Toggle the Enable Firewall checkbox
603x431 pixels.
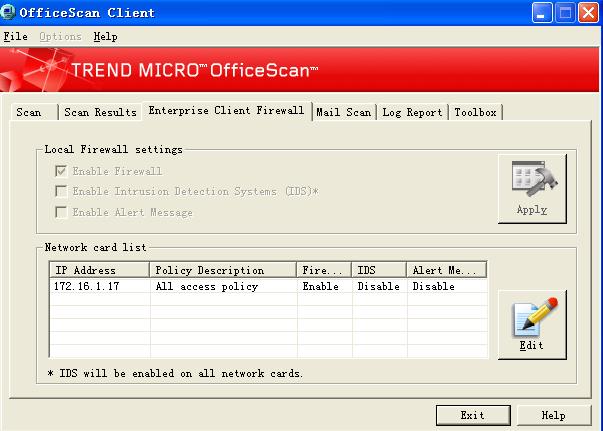pyautogui.click(x=61, y=171)
